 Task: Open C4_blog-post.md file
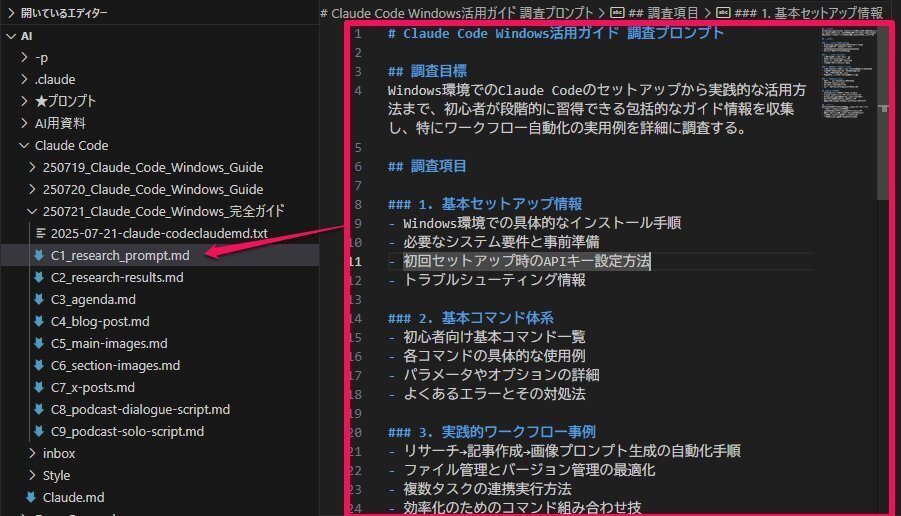point(100,321)
